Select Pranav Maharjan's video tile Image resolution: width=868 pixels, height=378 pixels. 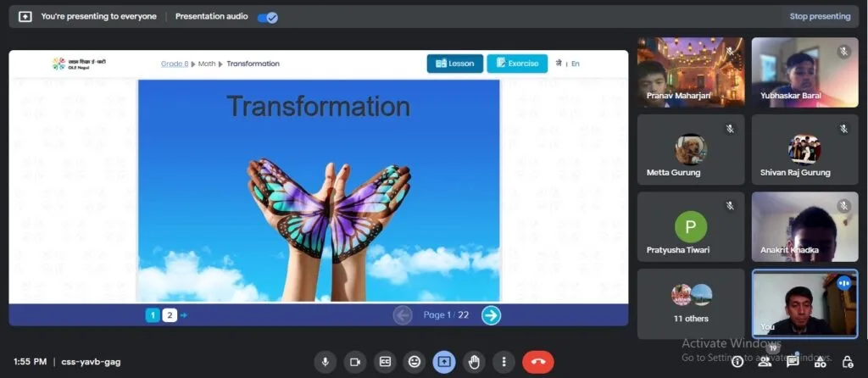click(x=691, y=72)
